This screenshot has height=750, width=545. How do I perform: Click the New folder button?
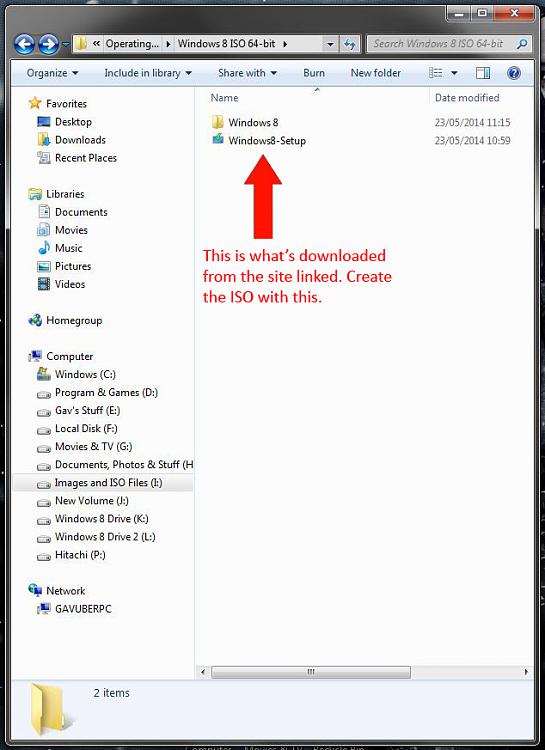tap(376, 73)
